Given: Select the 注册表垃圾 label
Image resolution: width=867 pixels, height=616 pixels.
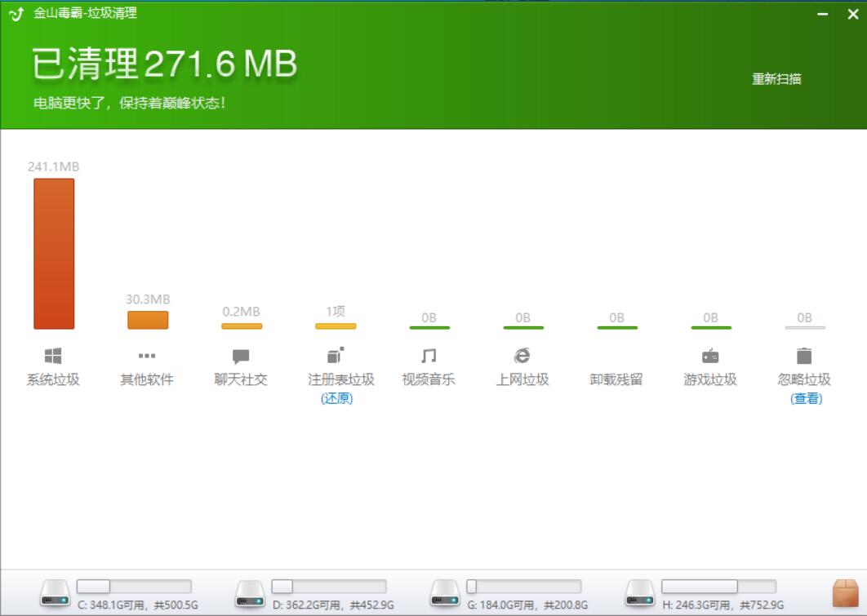Looking at the screenshot, I should (341, 379).
